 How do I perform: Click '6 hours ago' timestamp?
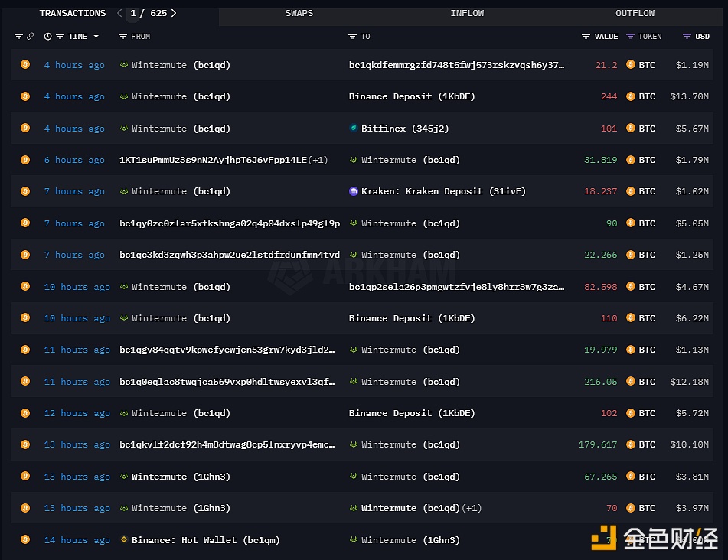74,160
